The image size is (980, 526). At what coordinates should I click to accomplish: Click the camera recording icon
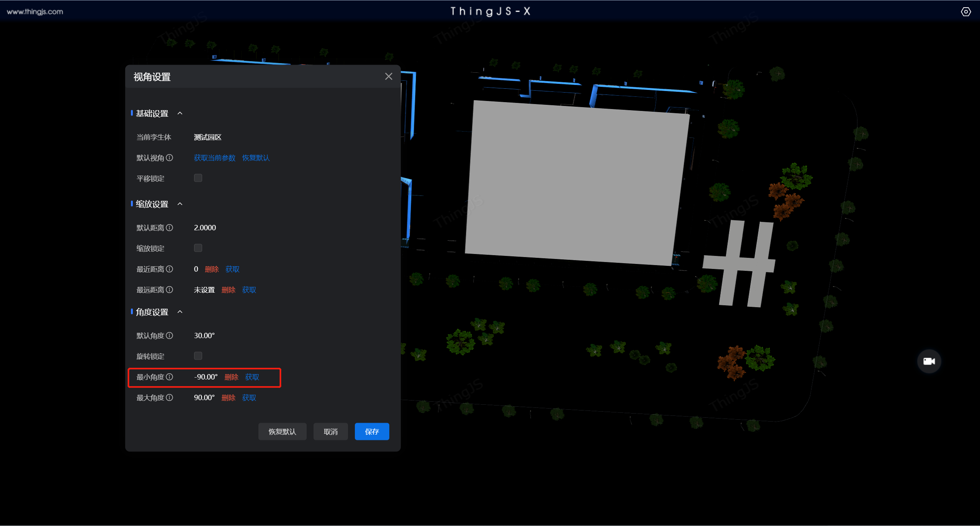pyautogui.click(x=930, y=361)
